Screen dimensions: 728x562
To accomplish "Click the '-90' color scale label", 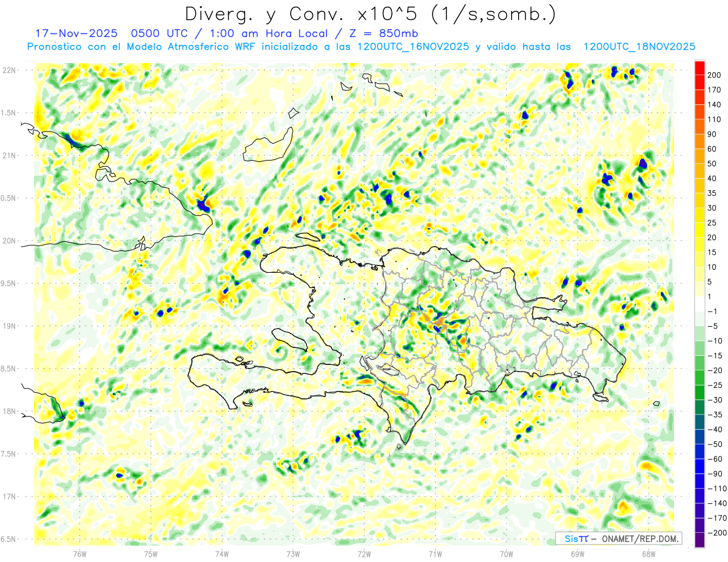I will coord(716,474).
